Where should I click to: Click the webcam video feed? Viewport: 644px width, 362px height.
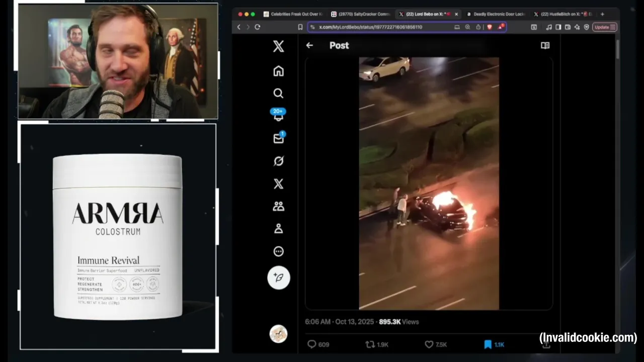point(118,61)
